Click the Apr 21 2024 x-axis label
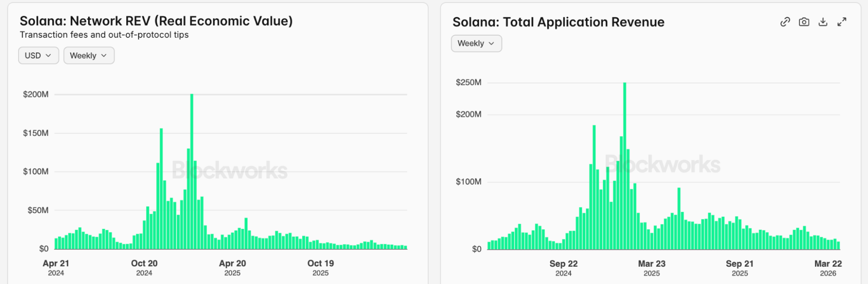This screenshot has width=868, height=284. (56, 268)
